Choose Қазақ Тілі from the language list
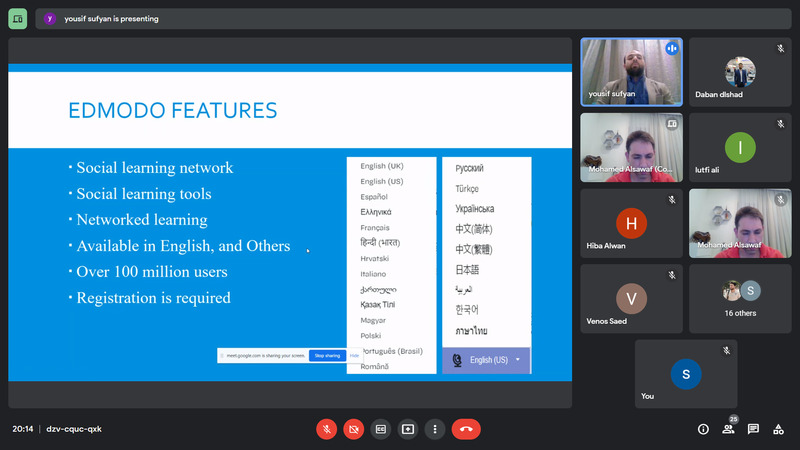 click(378, 305)
